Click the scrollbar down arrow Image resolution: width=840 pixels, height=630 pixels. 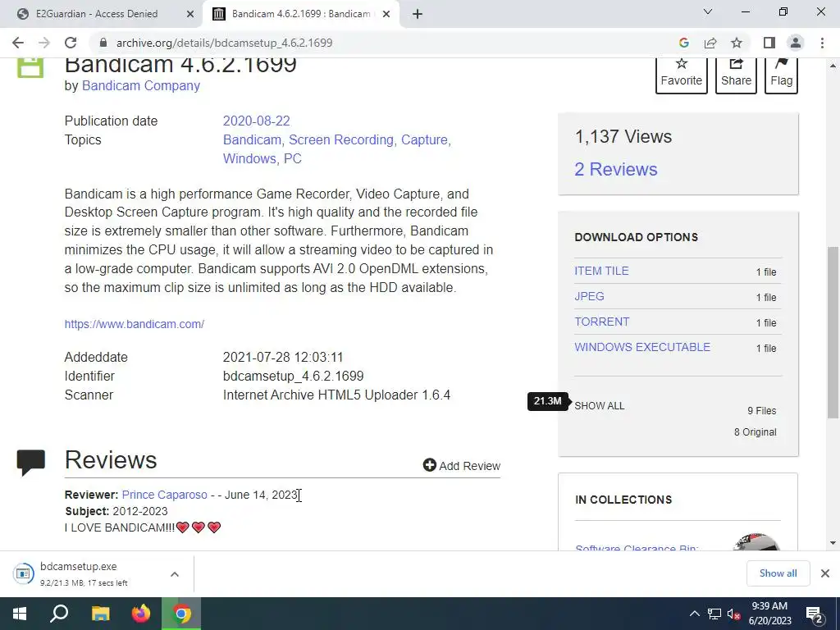[833, 543]
